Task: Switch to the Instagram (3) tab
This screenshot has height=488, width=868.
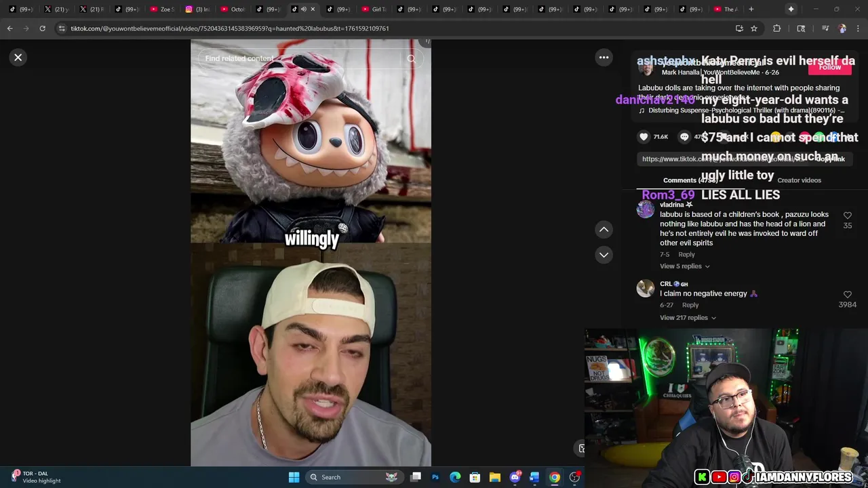Action: point(199,9)
